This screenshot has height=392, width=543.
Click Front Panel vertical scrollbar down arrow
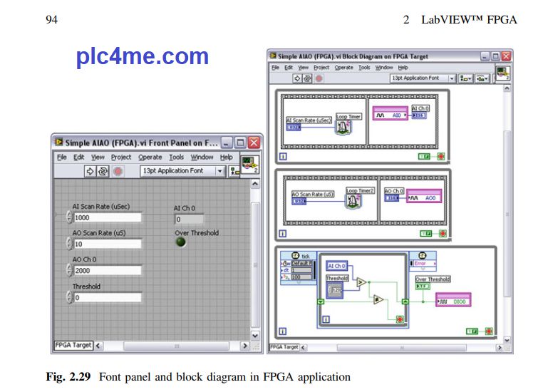[256, 335]
